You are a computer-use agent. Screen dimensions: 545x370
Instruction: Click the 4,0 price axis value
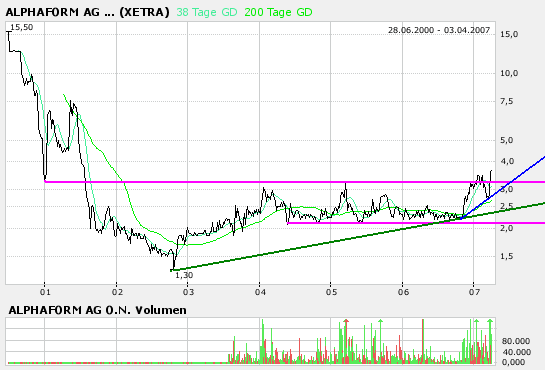(506, 161)
